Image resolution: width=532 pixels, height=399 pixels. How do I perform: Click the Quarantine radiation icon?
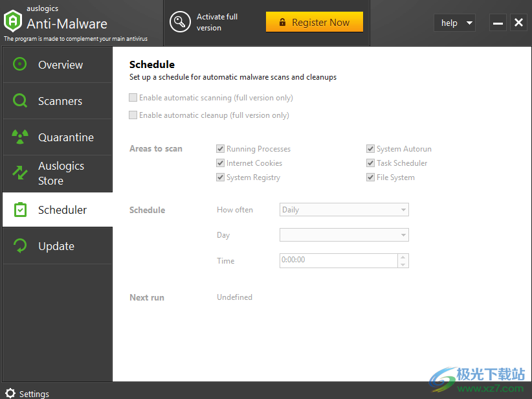click(19, 137)
